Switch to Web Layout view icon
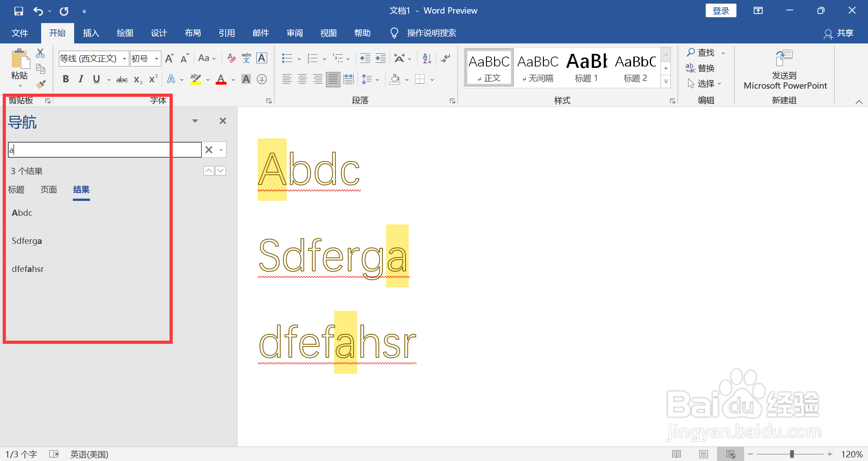Image resolution: width=868 pixels, height=461 pixels. (x=731, y=454)
